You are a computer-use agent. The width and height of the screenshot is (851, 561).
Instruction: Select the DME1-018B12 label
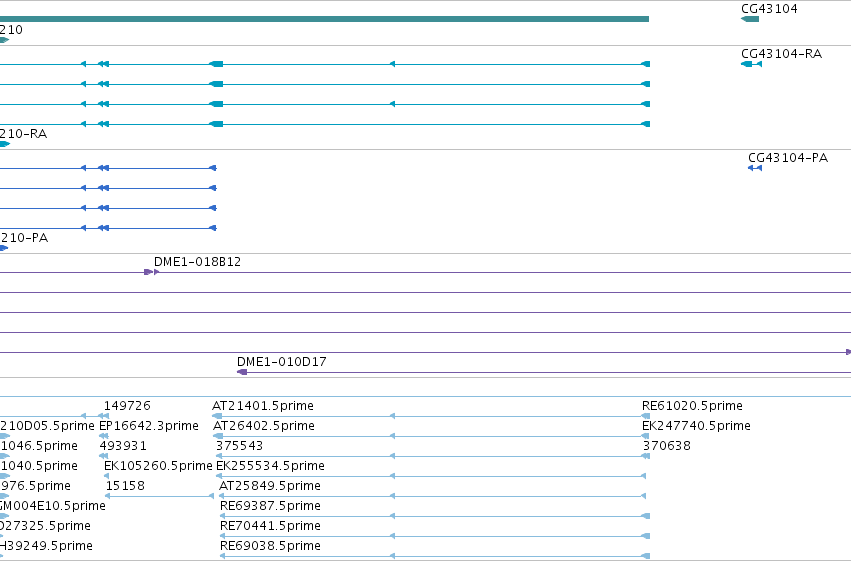[x=198, y=262]
